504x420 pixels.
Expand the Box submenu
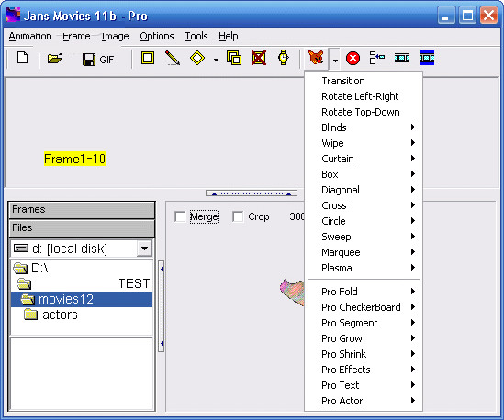click(364, 174)
